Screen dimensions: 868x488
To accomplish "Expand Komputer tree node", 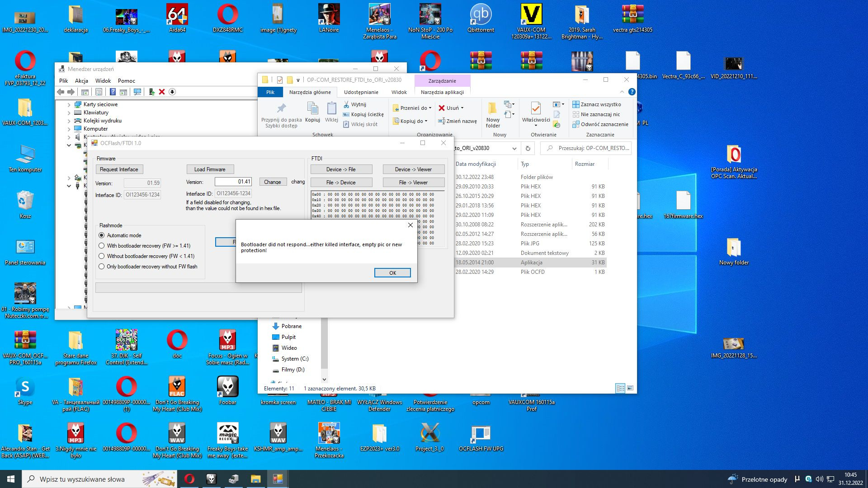I will [x=69, y=129].
